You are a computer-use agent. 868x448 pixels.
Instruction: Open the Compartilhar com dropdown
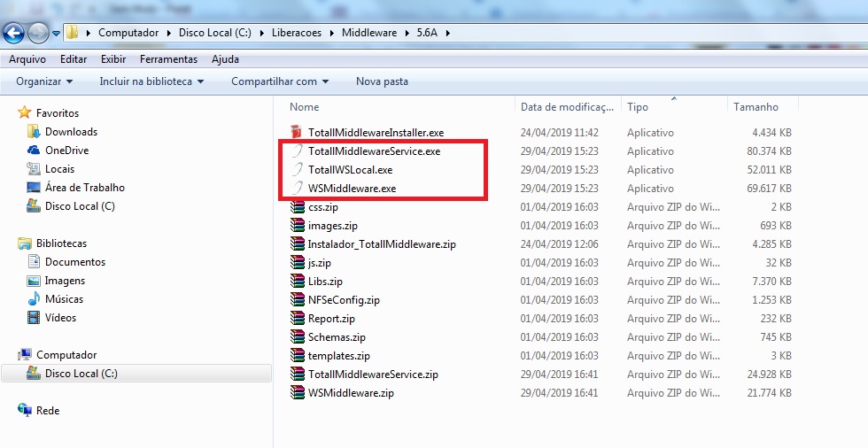(280, 81)
